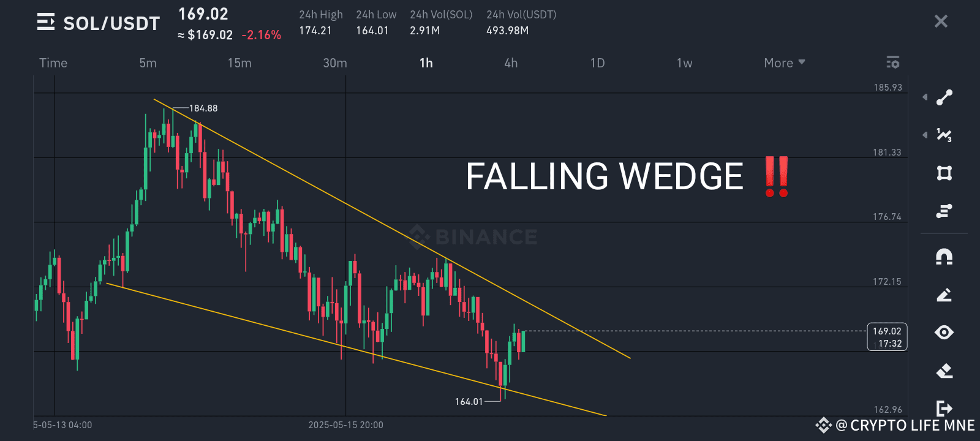Expand the trend line tool options chevron
Image resolution: width=980 pixels, height=441 pixels.
coord(924,97)
